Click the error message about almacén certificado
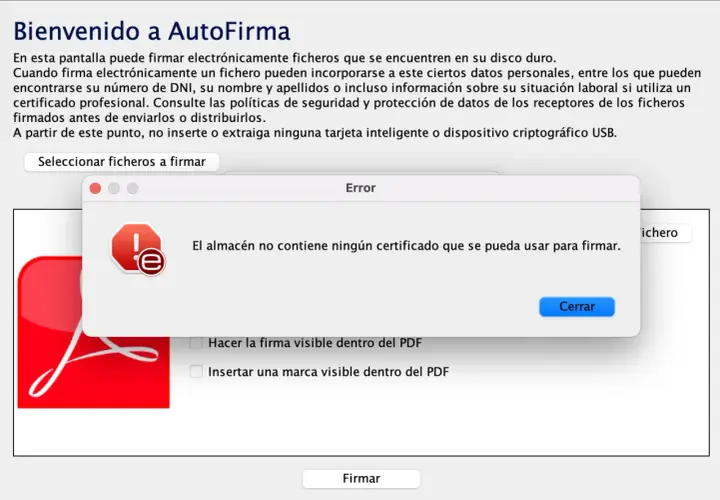The image size is (720, 500). point(406,246)
